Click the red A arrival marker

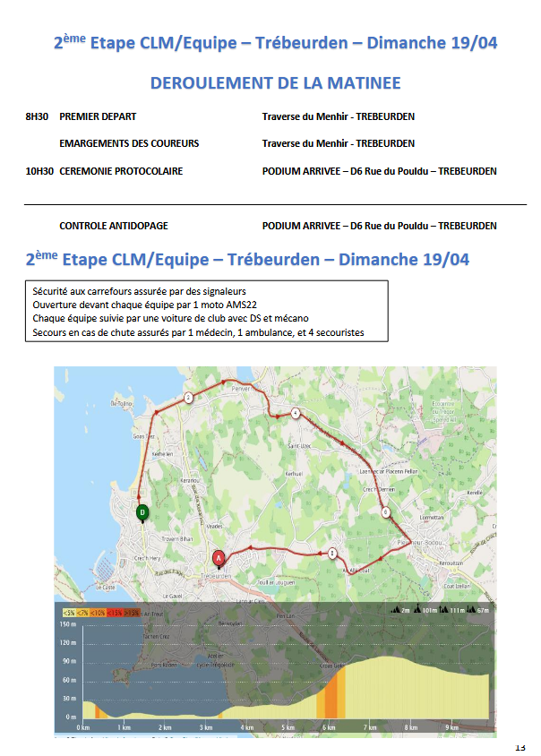click(x=218, y=557)
